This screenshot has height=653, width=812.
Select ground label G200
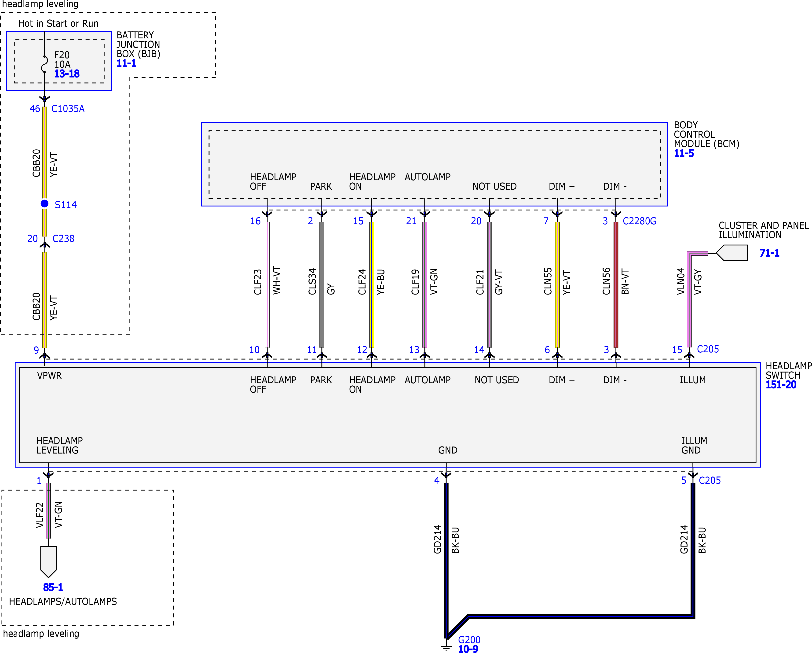[469, 640]
